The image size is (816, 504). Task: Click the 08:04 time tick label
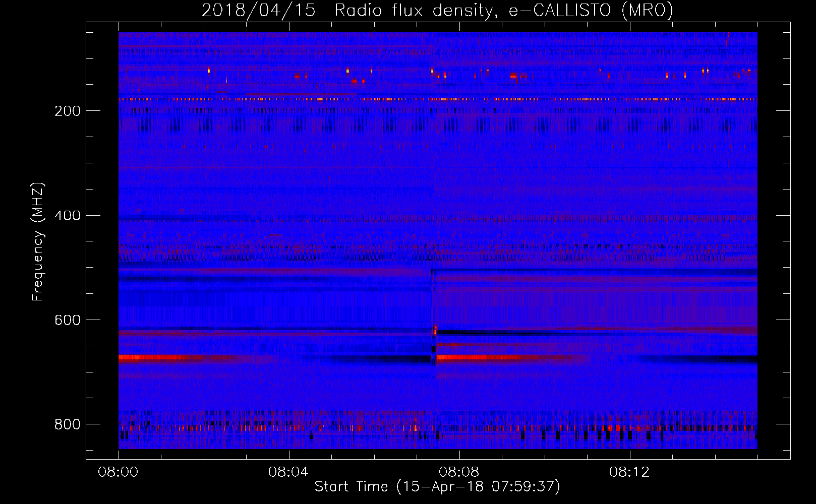click(288, 472)
